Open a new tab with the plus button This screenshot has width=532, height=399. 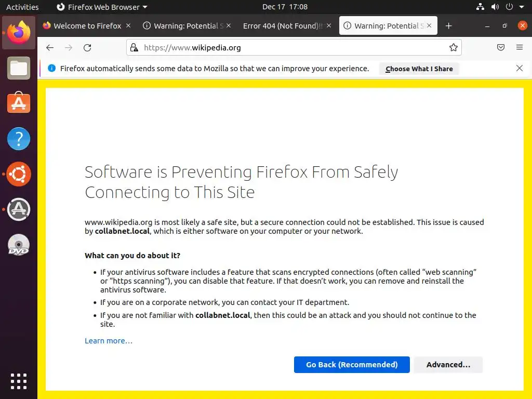(x=449, y=26)
